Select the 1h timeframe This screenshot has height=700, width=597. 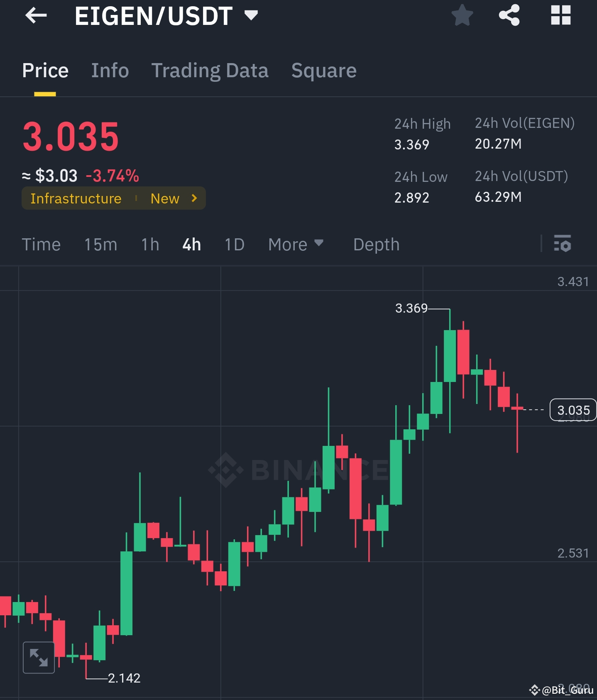149,245
